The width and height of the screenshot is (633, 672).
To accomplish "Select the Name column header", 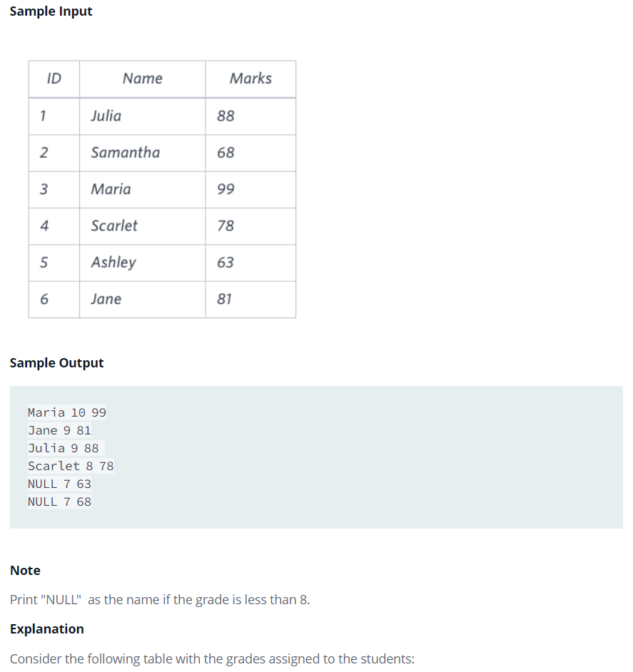I will [x=143, y=79].
